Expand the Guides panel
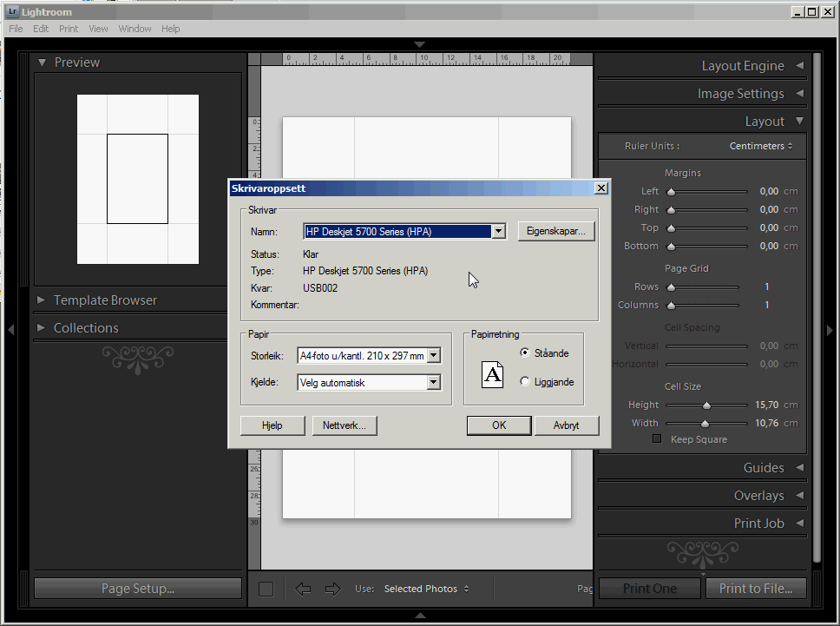 [x=800, y=467]
